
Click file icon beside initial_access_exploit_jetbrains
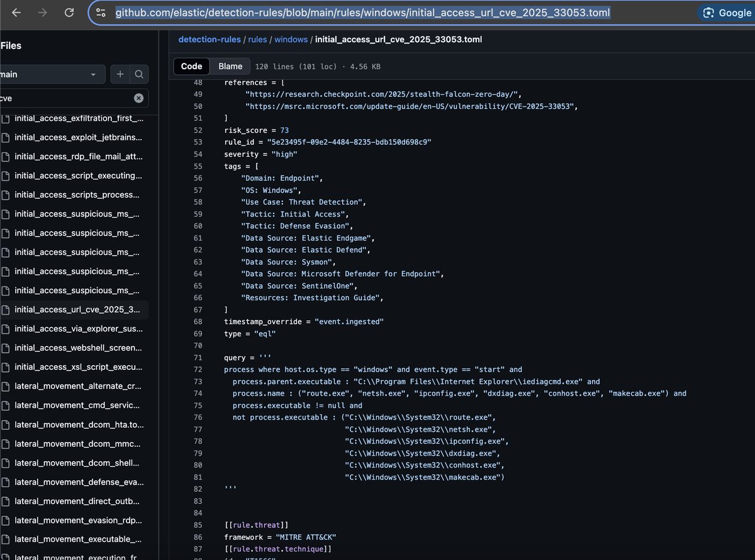pos(5,137)
